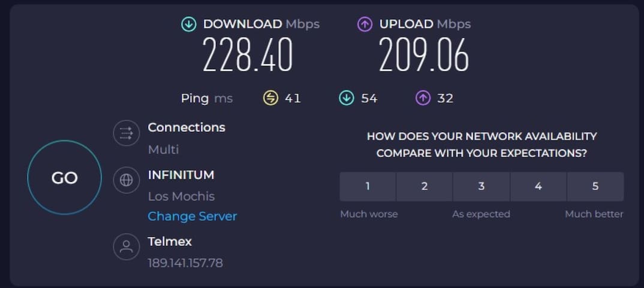Open the Change Server link
Viewport: 644px width, 288px height.
point(192,216)
